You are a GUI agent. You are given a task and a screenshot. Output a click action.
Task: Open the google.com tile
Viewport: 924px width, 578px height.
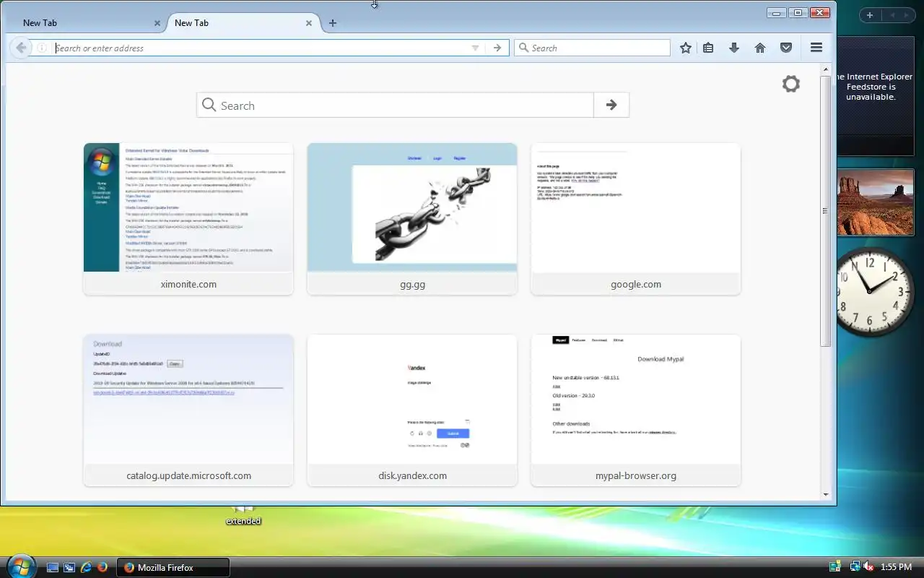click(636, 219)
